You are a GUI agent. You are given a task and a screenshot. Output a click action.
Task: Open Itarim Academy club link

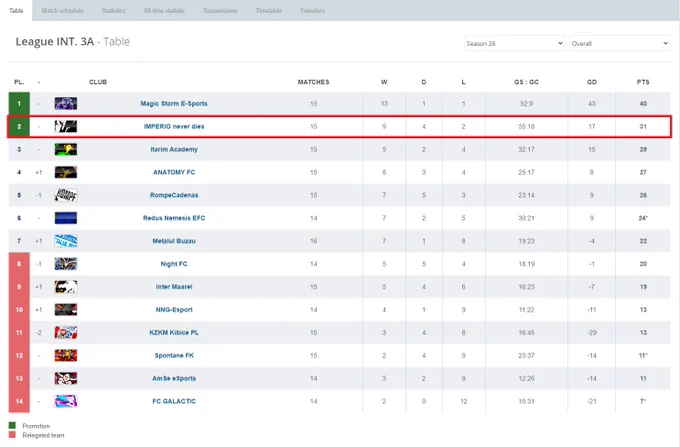click(x=174, y=150)
